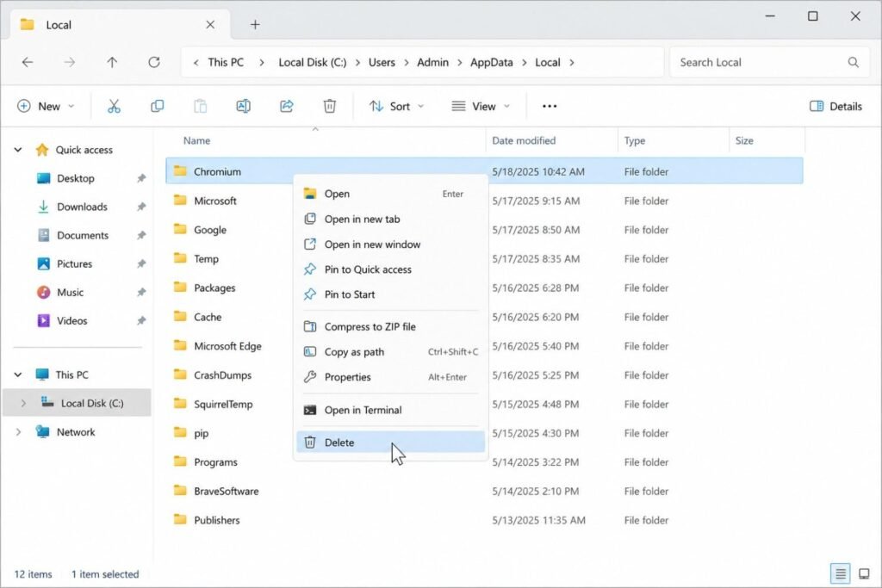The width and height of the screenshot is (882, 588).
Task: Select Open in Terminal
Action: (390, 410)
